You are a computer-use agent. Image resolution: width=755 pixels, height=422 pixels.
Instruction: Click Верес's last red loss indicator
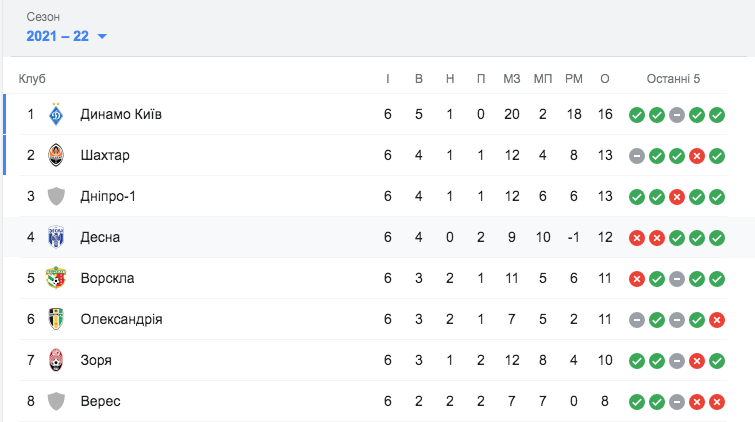click(x=717, y=402)
